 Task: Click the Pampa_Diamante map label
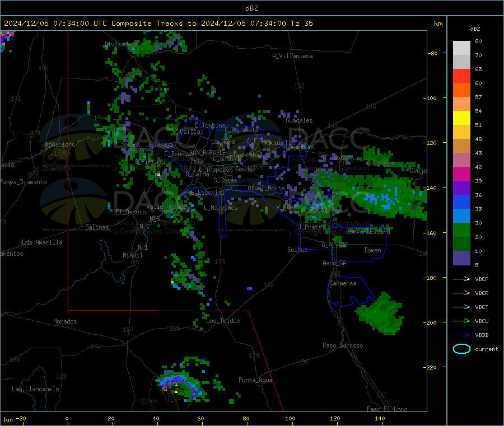(x=24, y=182)
